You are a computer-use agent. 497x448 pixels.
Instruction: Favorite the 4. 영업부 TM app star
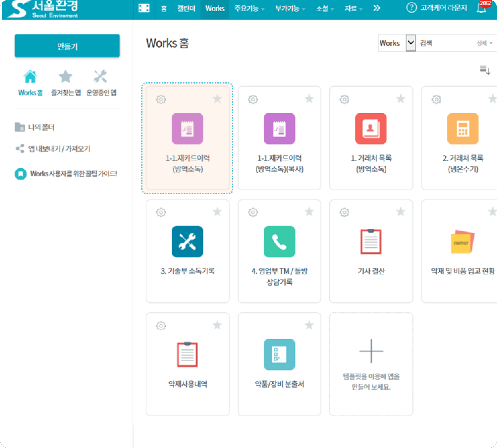[309, 211]
